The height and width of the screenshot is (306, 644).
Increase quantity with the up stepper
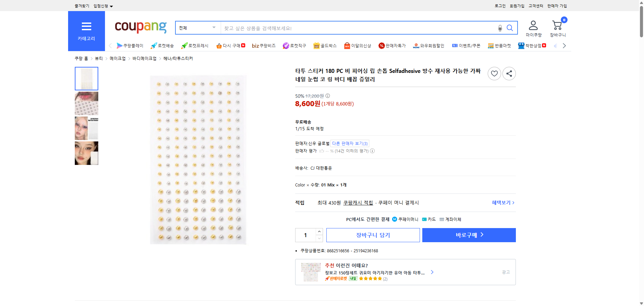pos(319,231)
